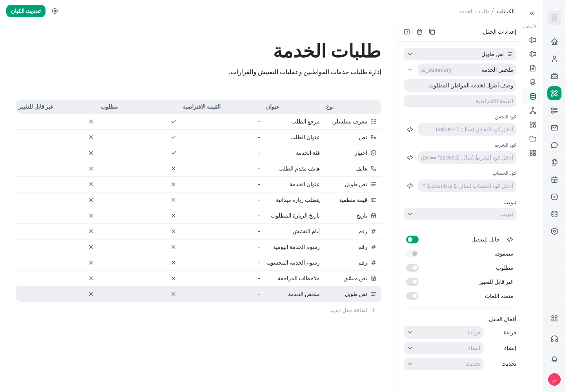
Task: Click the field description input
Action: tap(460, 85)
